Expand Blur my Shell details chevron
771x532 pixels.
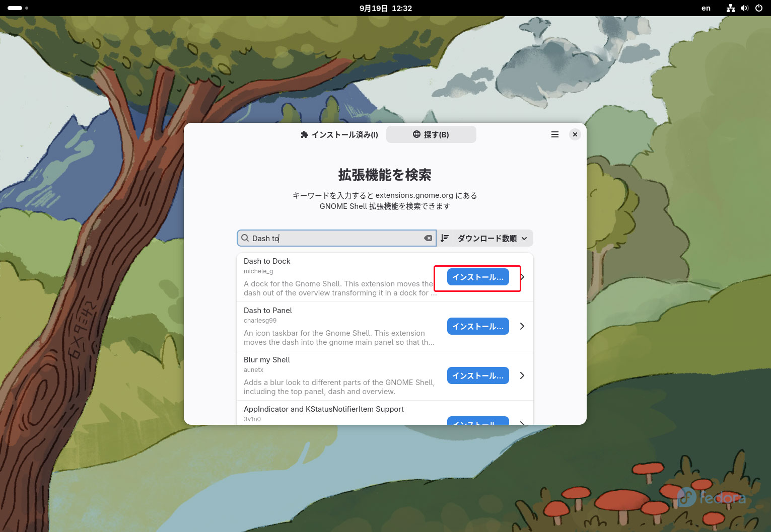pyautogui.click(x=522, y=375)
